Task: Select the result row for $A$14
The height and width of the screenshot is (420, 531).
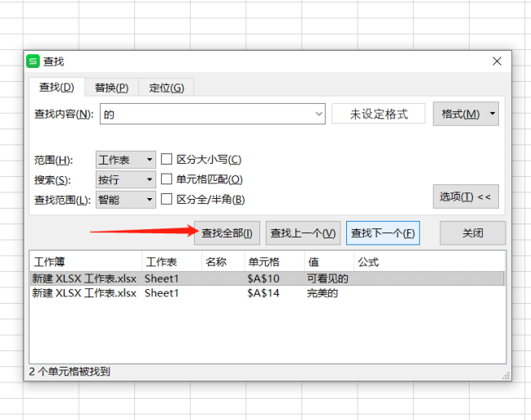Action: point(268,293)
